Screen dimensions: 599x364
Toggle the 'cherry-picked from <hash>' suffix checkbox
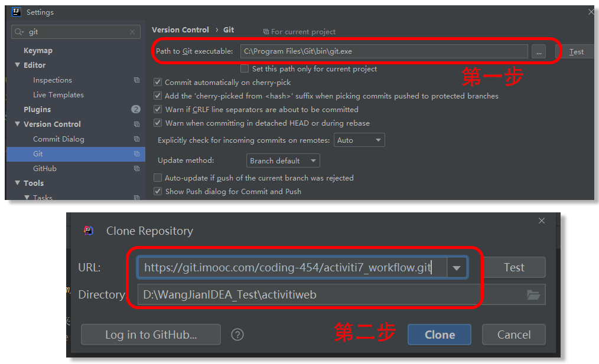click(157, 96)
